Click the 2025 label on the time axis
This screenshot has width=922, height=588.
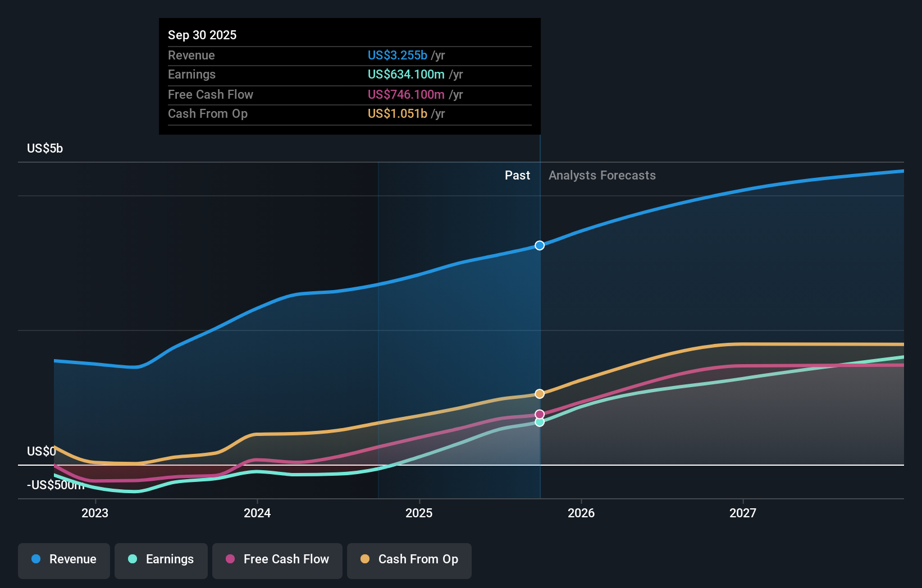419,512
